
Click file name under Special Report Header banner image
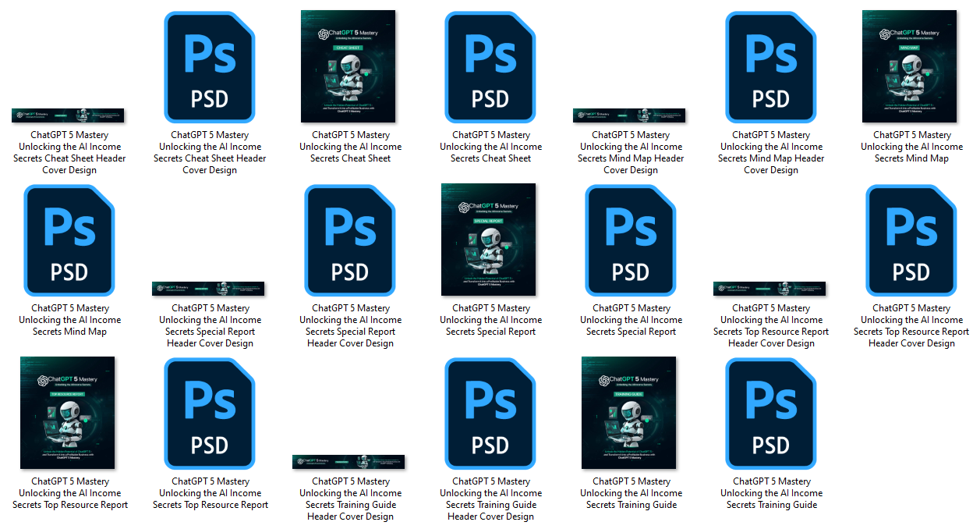point(211,325)
